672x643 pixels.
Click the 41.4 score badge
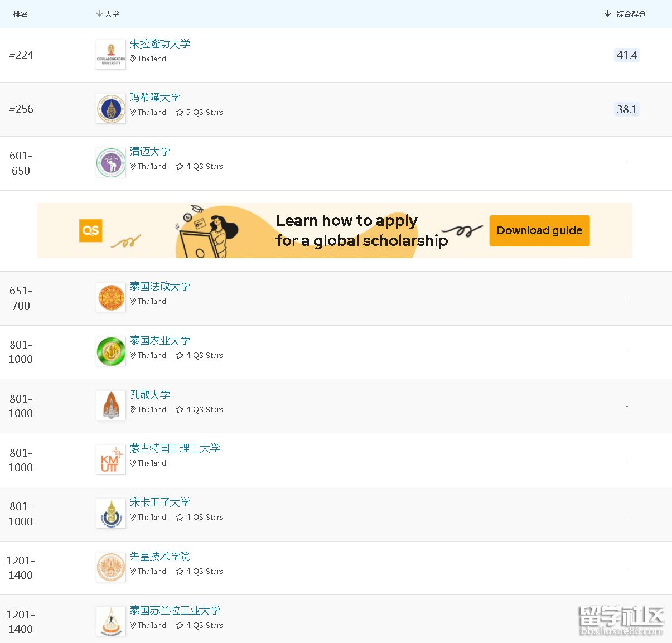click(627, 55)
